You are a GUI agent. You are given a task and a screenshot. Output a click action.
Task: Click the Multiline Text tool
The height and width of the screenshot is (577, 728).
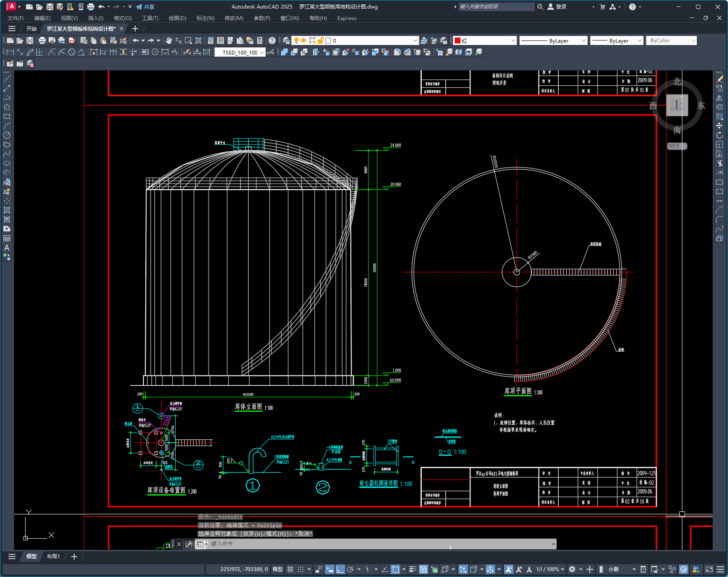[7, 248]
